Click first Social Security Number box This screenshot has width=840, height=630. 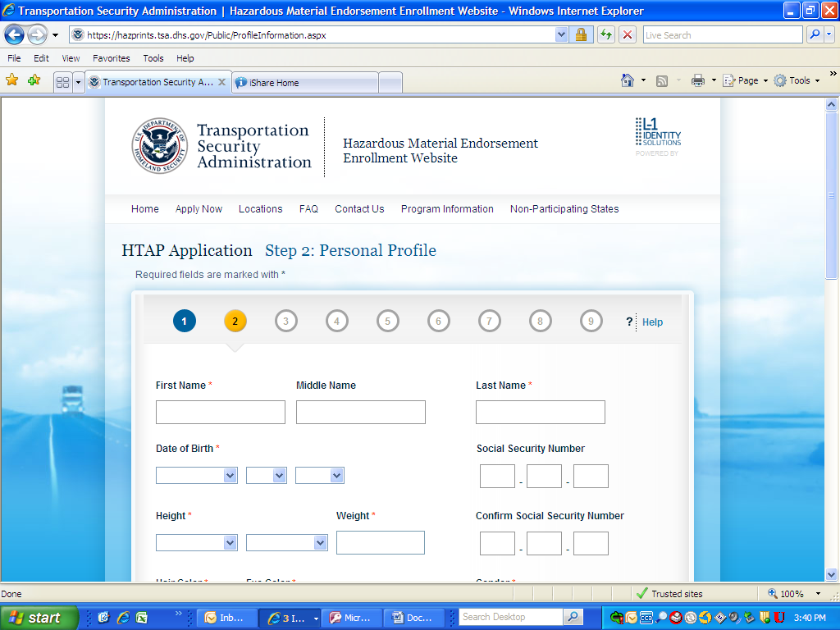coord(498,477)
